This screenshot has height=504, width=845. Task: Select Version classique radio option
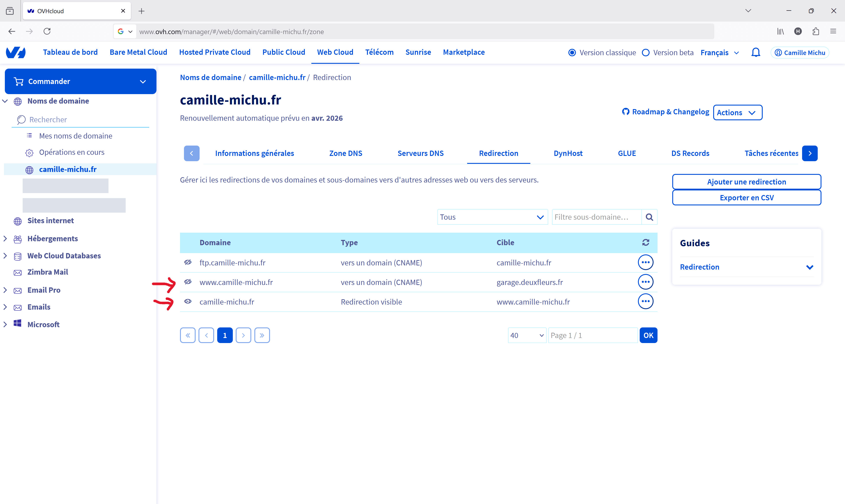572,53
